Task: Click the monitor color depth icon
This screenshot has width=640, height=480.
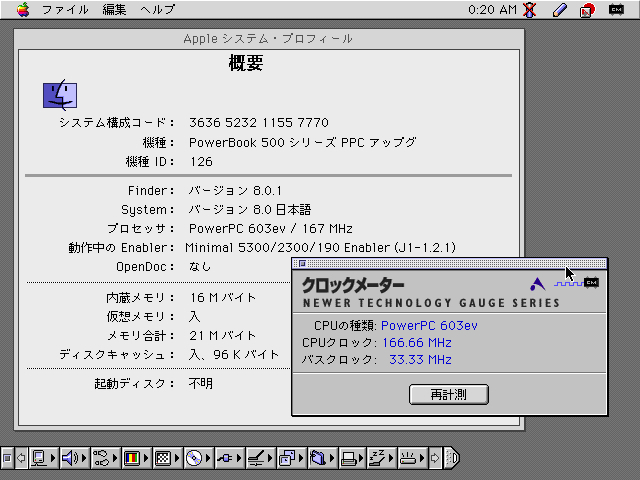Action: [x=132, y=458]
